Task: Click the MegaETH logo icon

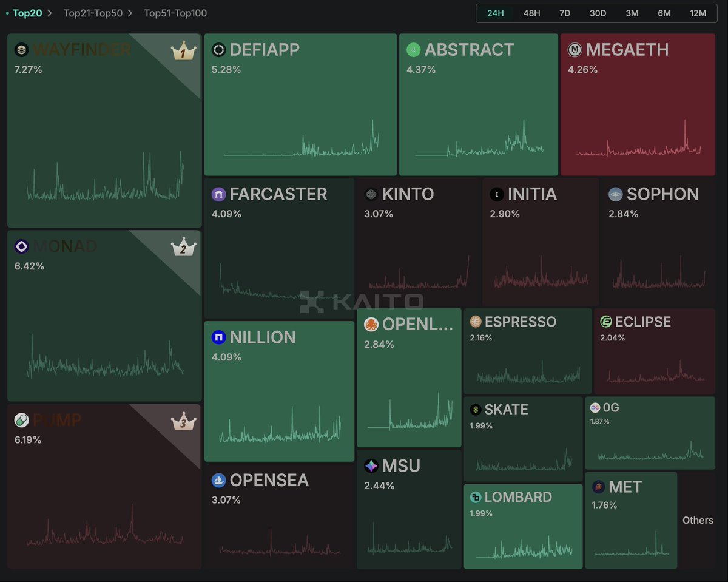Action: coord(575,50)
